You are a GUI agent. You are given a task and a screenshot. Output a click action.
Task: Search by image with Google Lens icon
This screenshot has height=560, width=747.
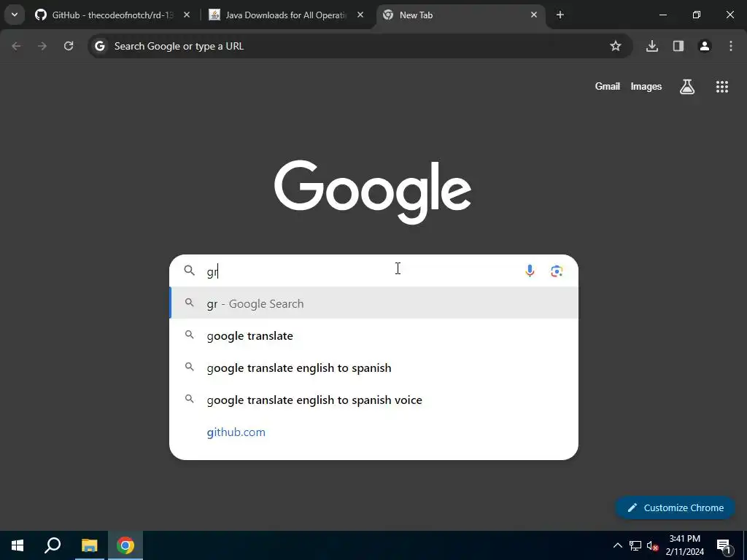click(557, 271)
